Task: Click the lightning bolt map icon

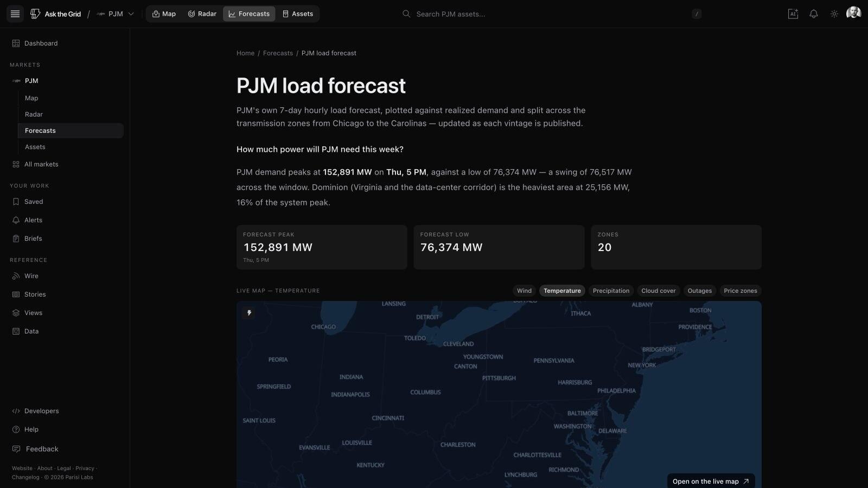Action: tap(248, 313)
